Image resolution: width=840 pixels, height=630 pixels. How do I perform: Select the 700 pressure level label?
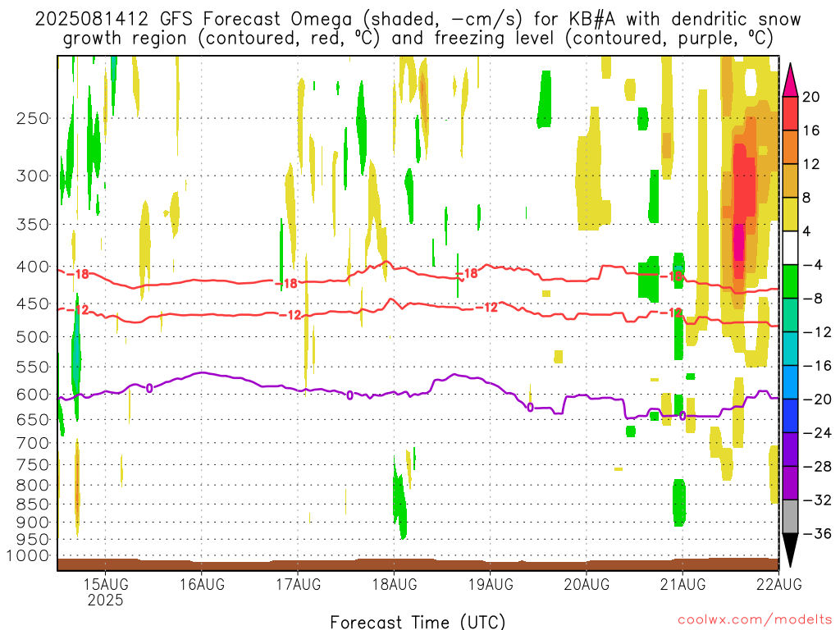33,444
